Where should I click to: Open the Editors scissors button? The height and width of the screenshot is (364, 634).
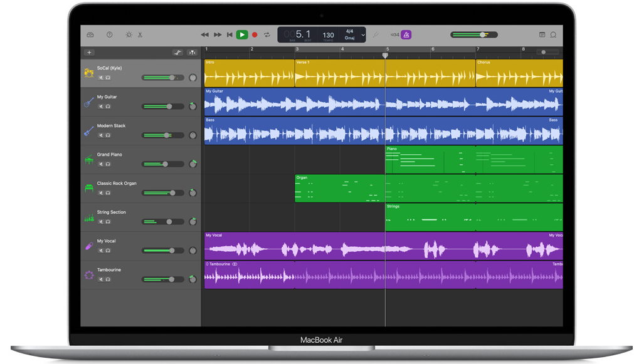coord(140,34)
